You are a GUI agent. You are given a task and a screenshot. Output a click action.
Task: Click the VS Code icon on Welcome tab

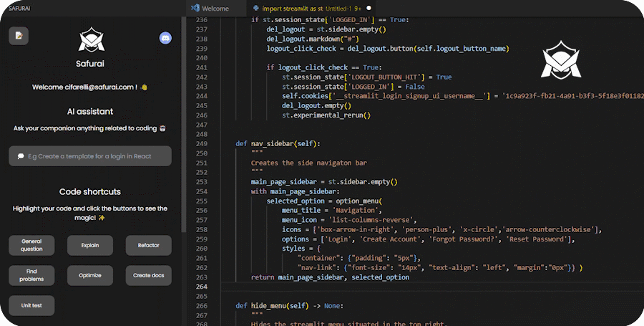click(195, 8)
